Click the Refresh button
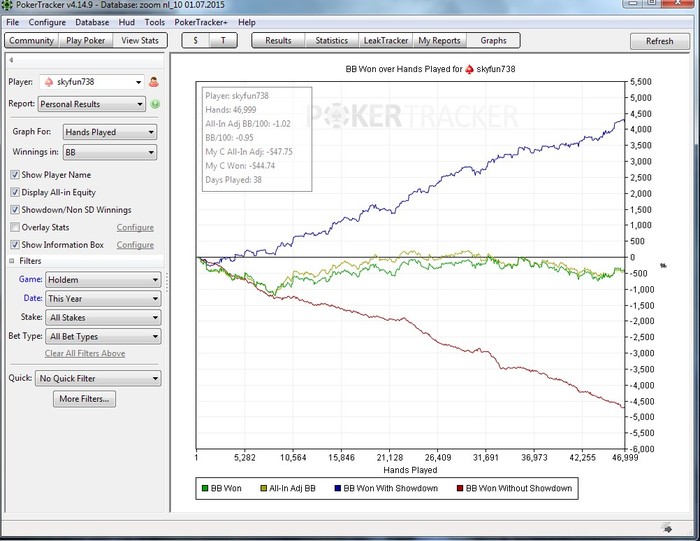 pyautogui.click(x=659, y=41)
